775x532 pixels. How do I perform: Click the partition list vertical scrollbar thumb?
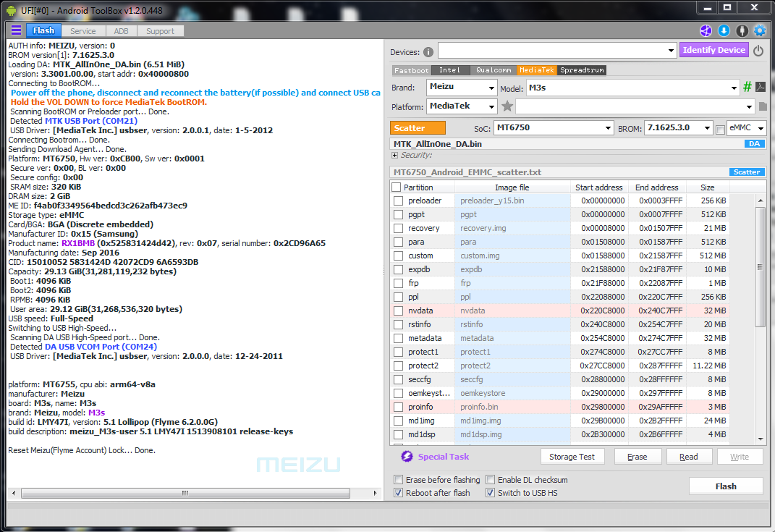click(x=761, y=267)
